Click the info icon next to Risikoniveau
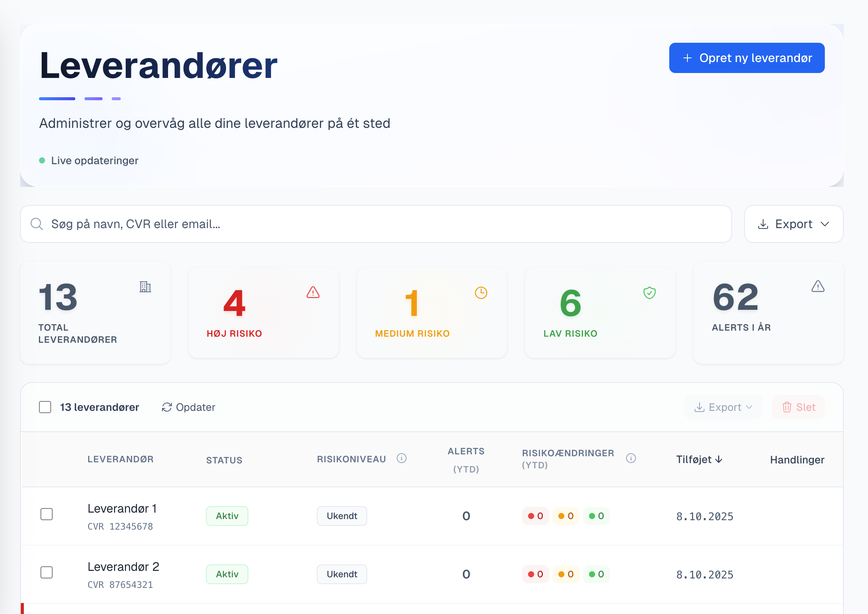 [x=401, y=459]
